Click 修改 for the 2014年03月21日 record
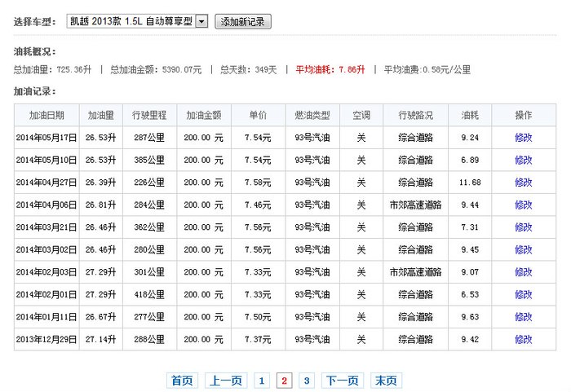 click(x=523, y=227)
